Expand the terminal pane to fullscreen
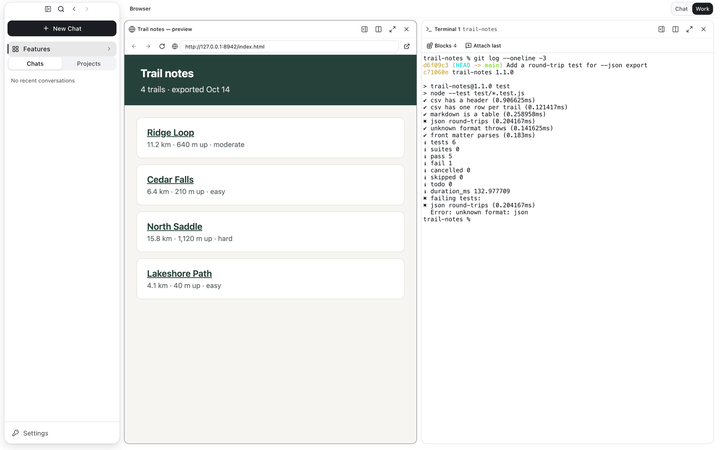Screen dimensions: 720x450 tap(689, 29)
